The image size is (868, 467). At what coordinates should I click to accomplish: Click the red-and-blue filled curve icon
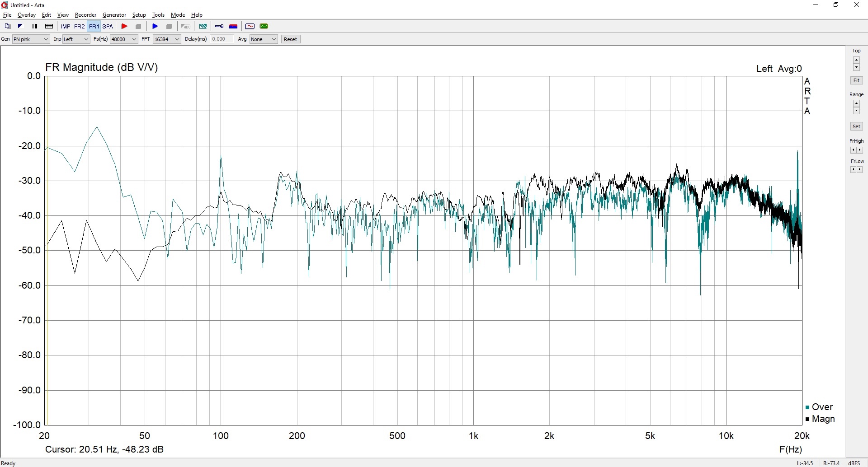[234, 26]
